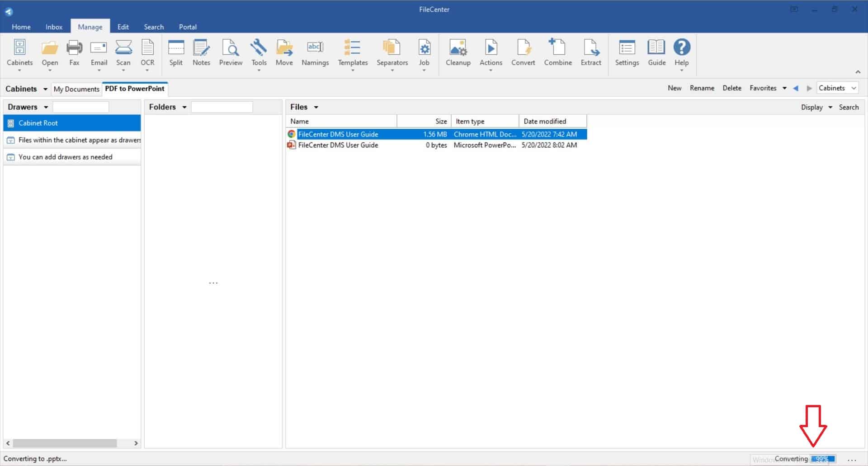Select the Fax tool
Image resolution: width=868 pixels, height=466 pixels.
pos(74,53)
